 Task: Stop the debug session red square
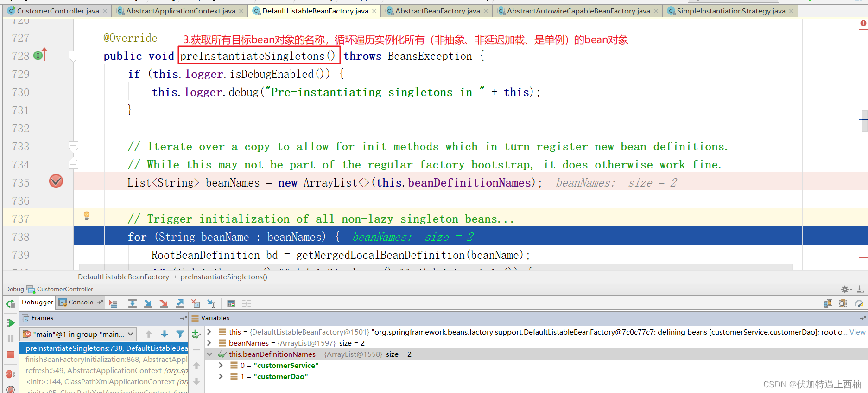tap(10, 354)
